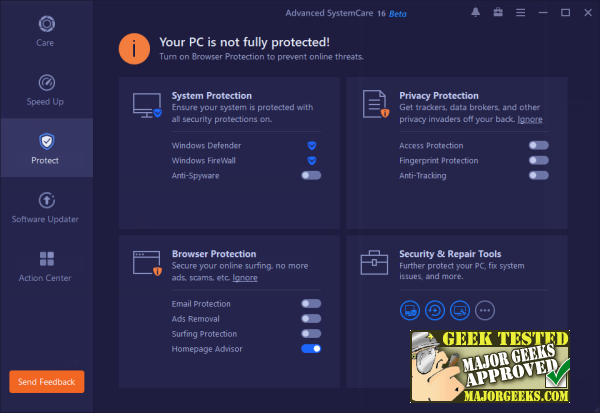The image size is (600, 413).
Task: Click the Windows Defender label
Action: (206, 145)
